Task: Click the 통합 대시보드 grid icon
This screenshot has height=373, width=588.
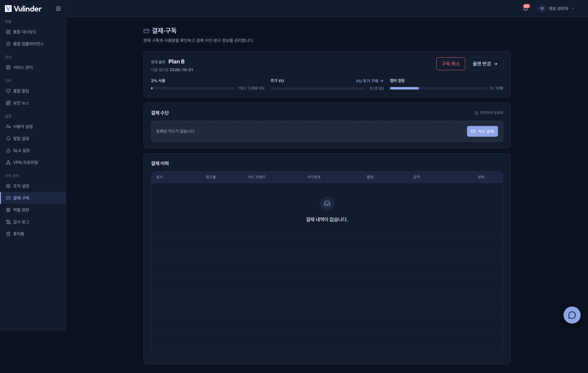Action: (8, 32)
